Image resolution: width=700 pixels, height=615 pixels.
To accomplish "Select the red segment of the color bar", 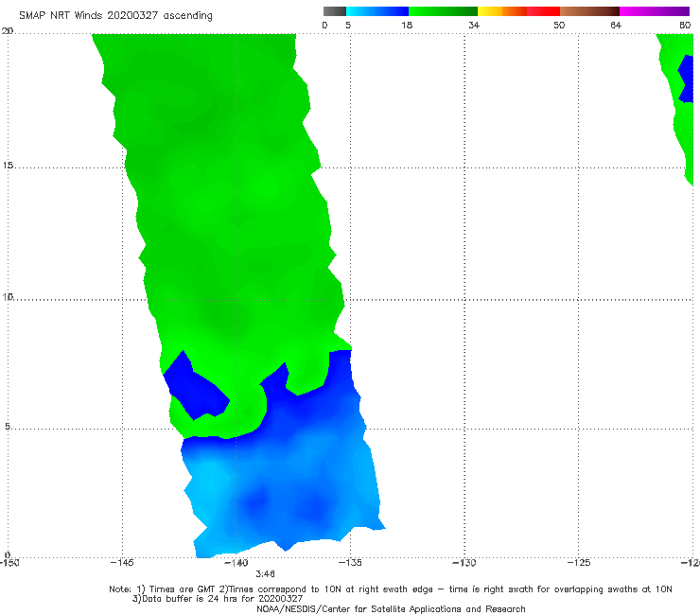I will [x=543, y=11].
